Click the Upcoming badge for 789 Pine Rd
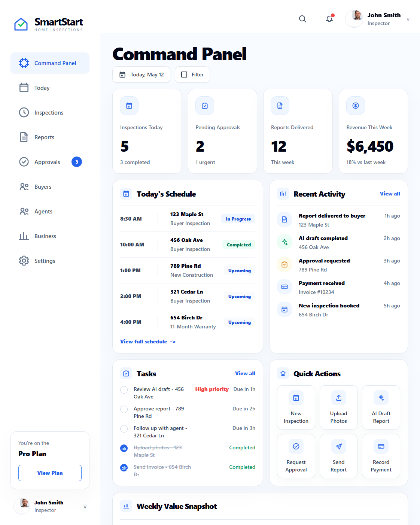 (240, 270)
